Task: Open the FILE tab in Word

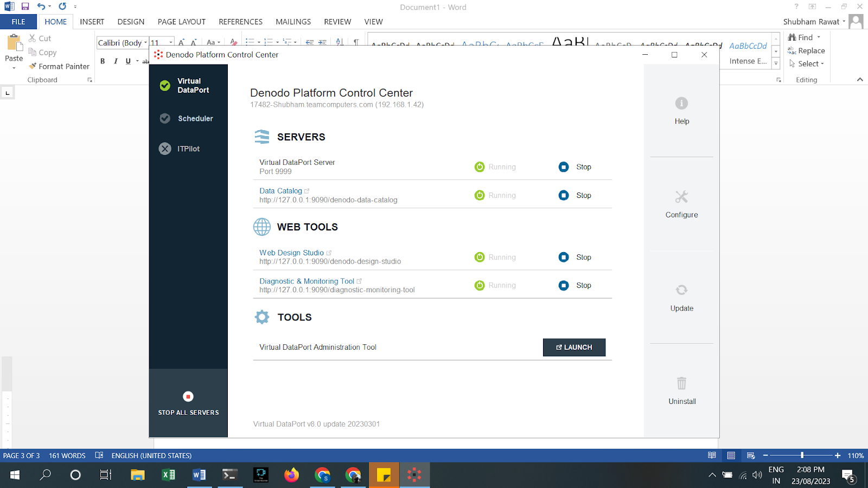Action: 18,22
